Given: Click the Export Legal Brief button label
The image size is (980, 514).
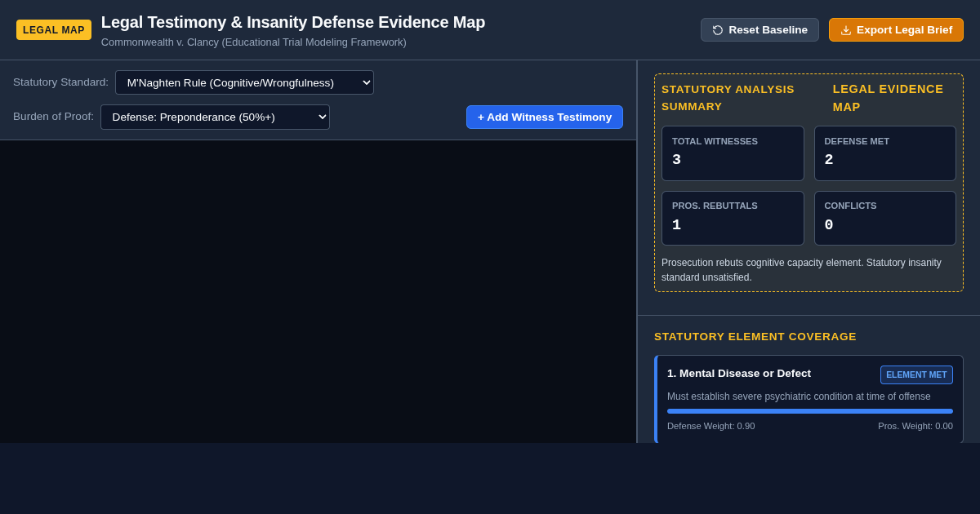Looking at the screenshot, I should (904, 30).
